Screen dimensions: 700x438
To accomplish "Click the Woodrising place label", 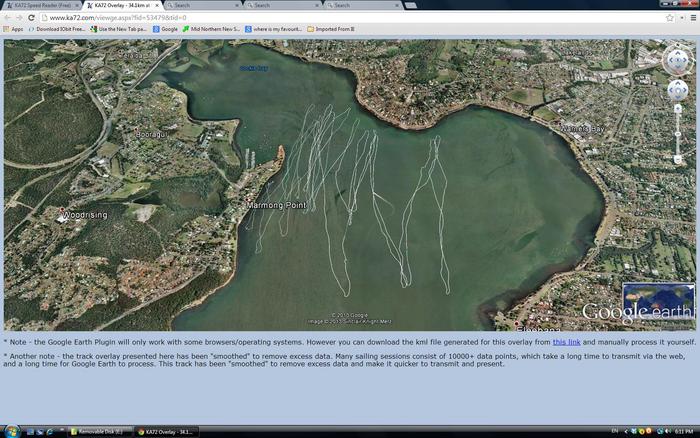I will pyautogui.click(x=85, y=215).
